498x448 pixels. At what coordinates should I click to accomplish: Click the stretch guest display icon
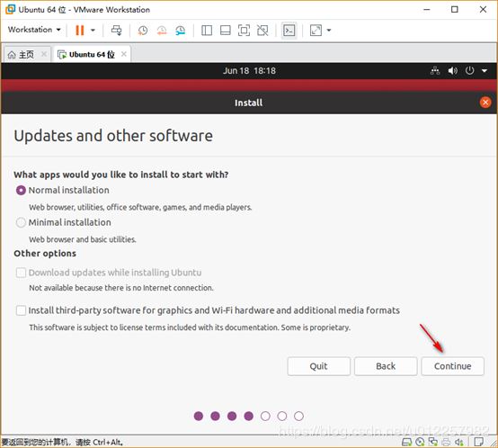tap(316, 31)
